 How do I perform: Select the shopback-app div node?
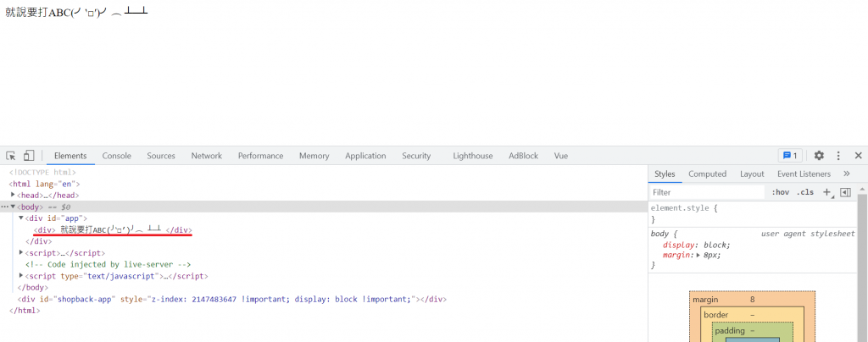tap(232, 299)
